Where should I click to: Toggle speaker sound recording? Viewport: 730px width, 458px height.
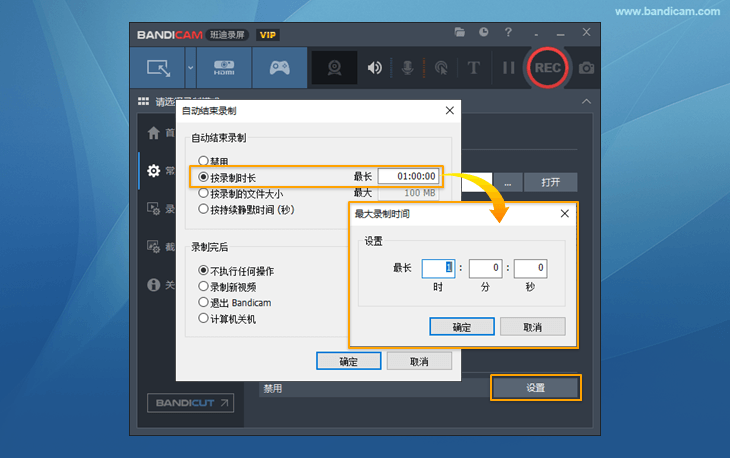[x=374, y=68]
